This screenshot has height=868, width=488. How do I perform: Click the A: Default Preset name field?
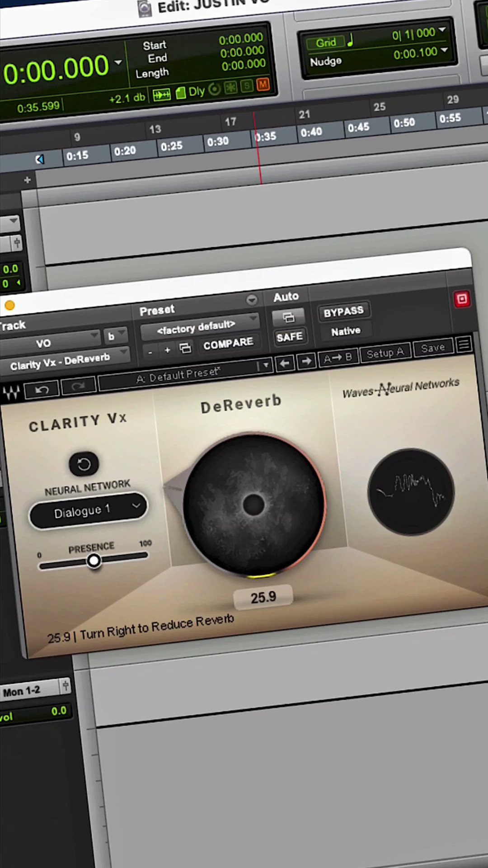click(x=178, y=375)
